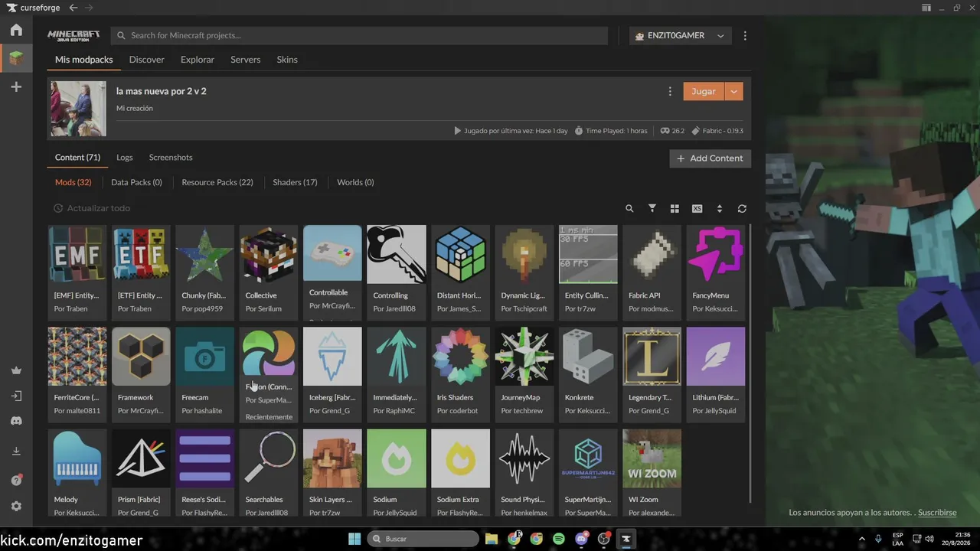Add a new game with the plus icon
980x551 pixels.
point(16,87)
